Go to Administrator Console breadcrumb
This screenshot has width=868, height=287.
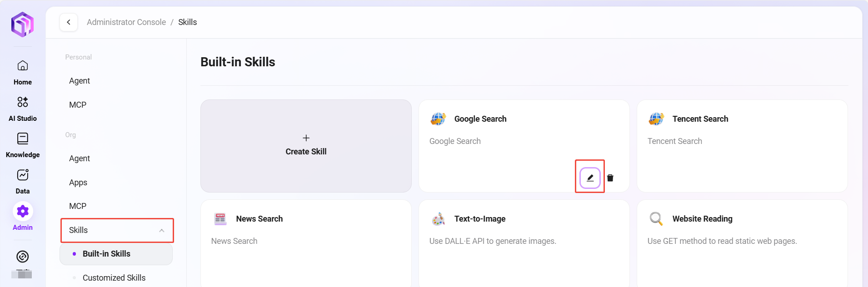click(126, 22)
